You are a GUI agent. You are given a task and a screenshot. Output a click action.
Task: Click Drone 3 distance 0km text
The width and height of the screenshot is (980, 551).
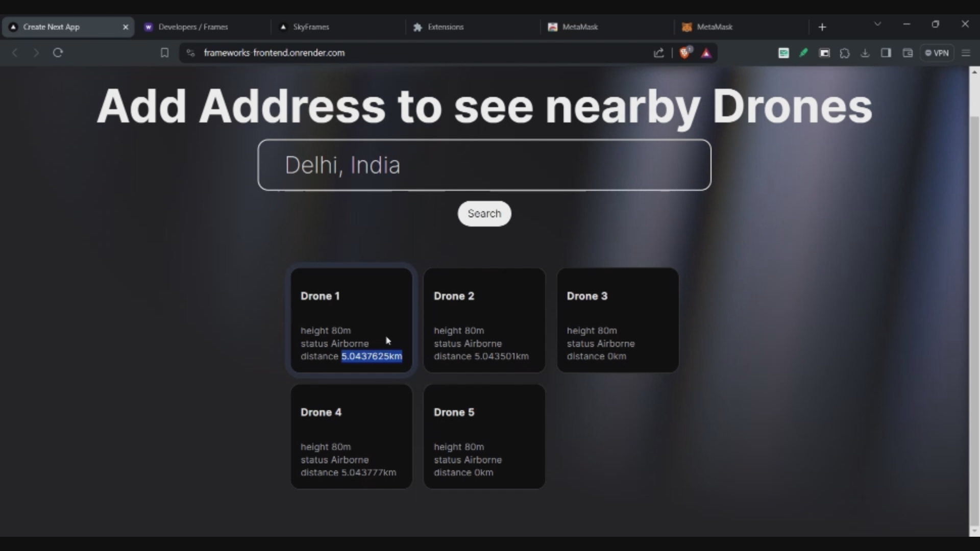tap(596, 356)
